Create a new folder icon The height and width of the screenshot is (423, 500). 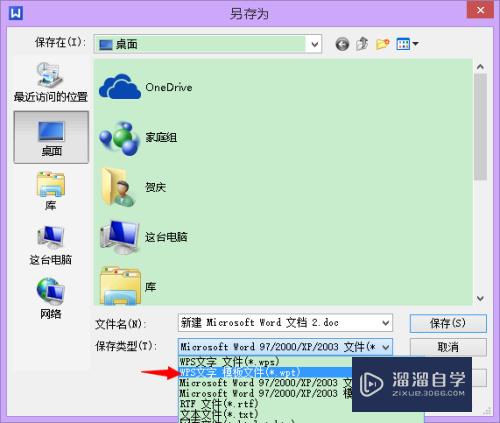(x=383, y=44)
